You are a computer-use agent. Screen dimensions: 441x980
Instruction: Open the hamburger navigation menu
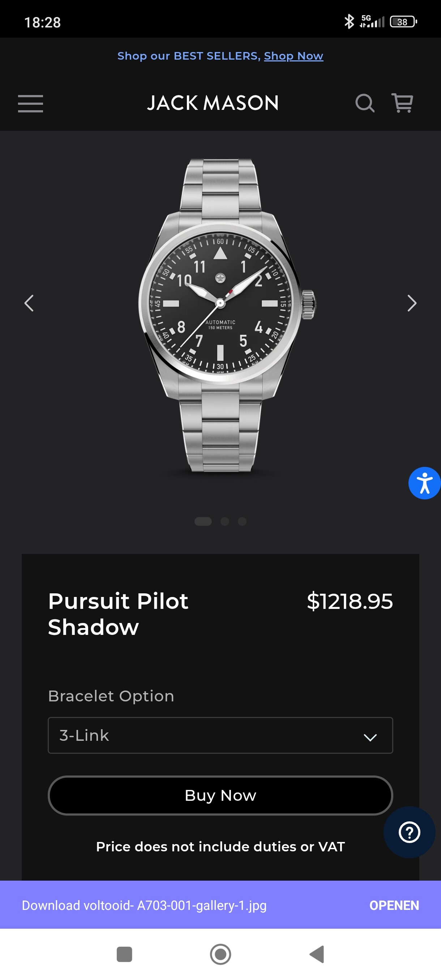(30, 103)
